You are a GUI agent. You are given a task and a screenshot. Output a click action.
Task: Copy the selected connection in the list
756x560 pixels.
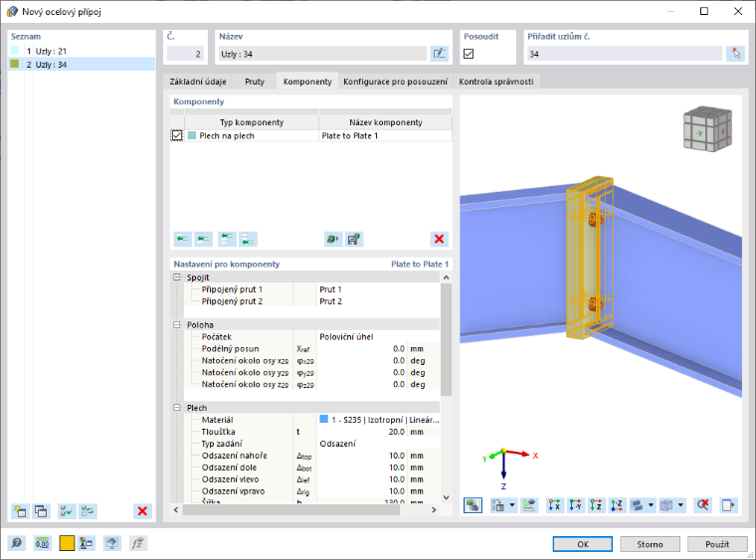[x=41, y=511]
